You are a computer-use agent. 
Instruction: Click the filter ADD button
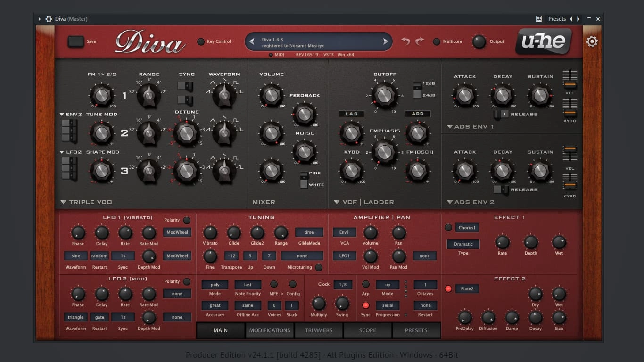pos(418,114)
